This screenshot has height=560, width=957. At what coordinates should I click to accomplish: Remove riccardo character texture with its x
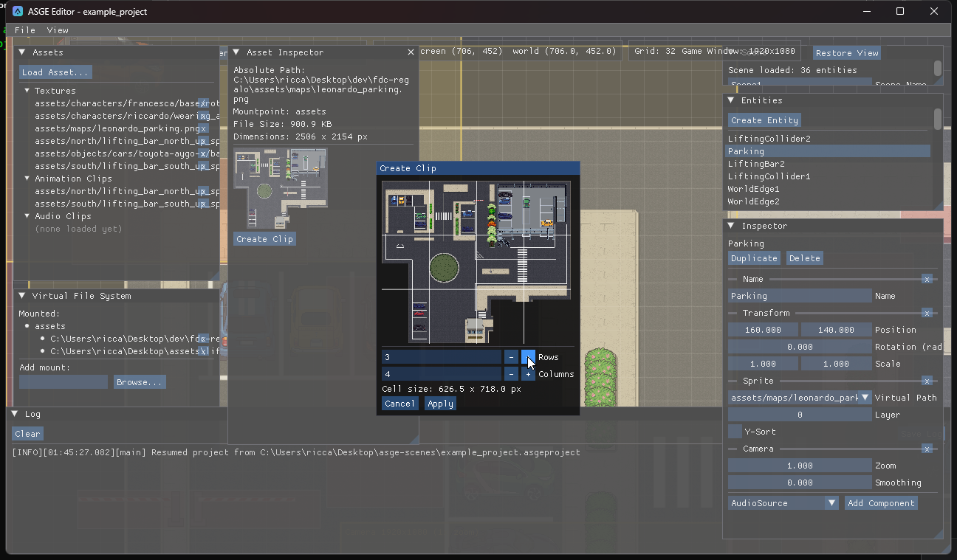[x=204, y=116]
